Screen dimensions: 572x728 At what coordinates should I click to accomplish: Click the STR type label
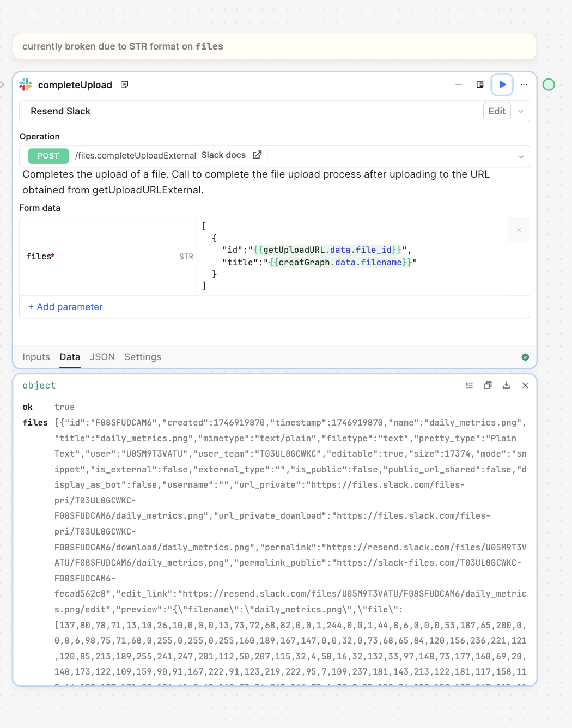coord(186,257)
